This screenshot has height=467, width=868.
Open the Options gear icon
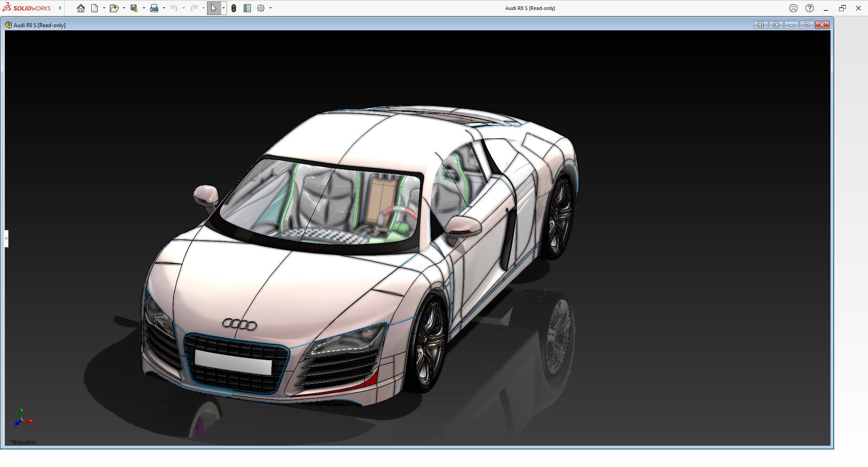pos(261,8)
